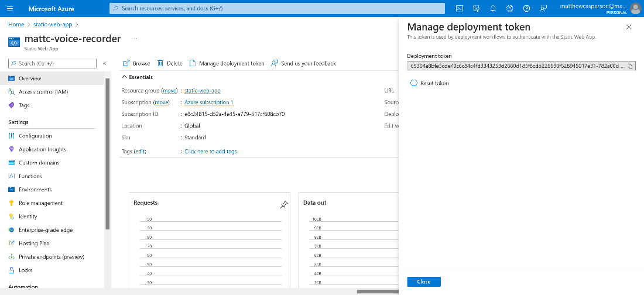Launch Cloud Shell from top bar
Screen dimensions: 644x295
(x=460, y=8)
